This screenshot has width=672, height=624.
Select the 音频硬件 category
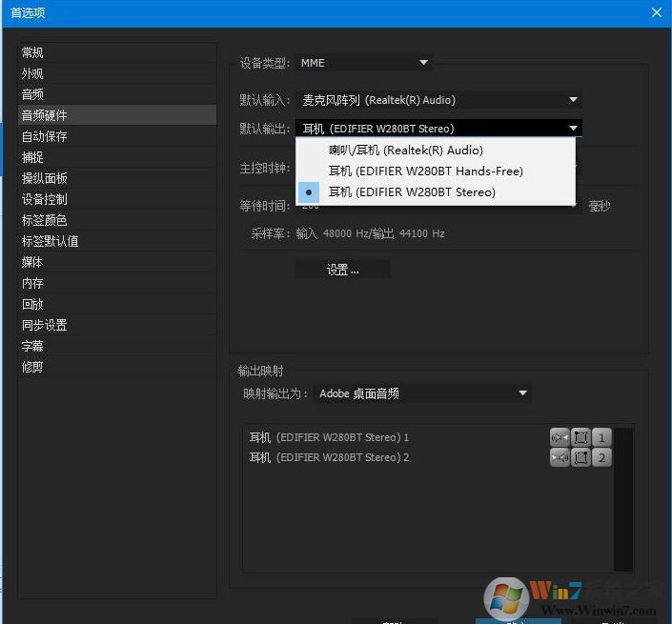(117, 115)
